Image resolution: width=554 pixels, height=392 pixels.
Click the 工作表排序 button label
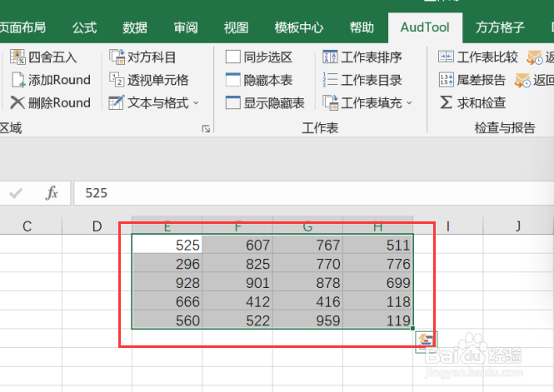tap(372, 57)
